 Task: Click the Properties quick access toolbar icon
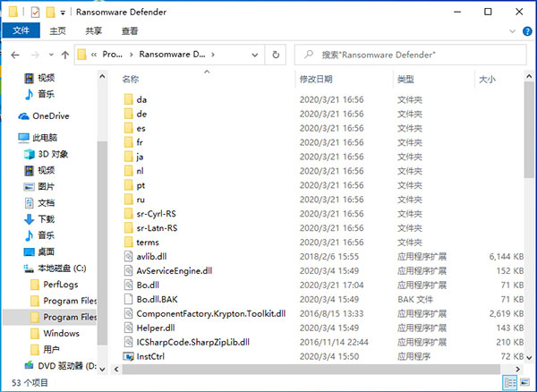coord(35,13)
